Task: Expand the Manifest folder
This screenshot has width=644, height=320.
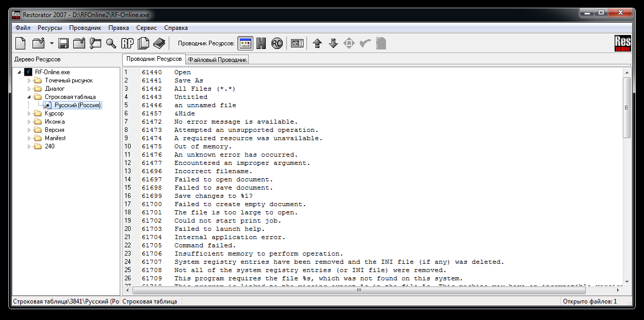Action: 29,138
